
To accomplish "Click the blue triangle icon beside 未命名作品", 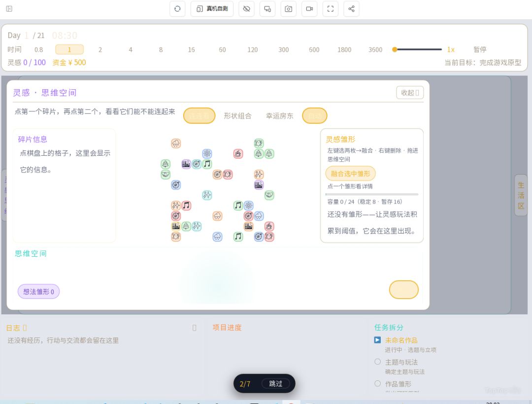I will (377, 340).
